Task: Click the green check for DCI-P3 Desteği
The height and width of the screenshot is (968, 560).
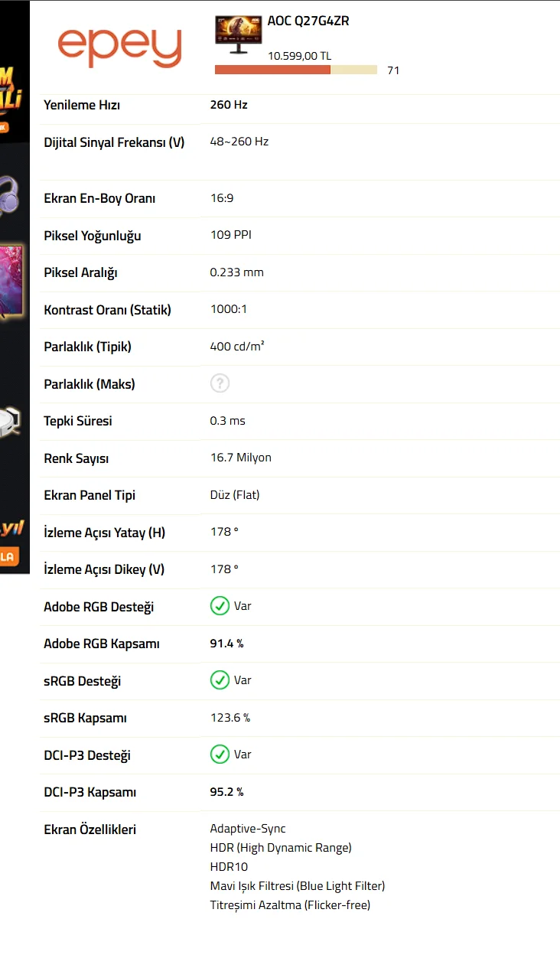Action: tap(220, 755)
